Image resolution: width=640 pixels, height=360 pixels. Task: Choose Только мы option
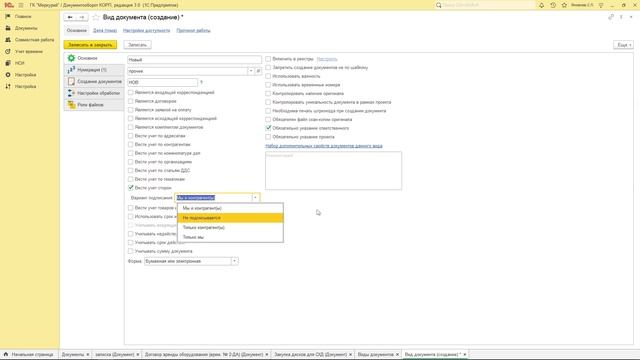[230, 237]
